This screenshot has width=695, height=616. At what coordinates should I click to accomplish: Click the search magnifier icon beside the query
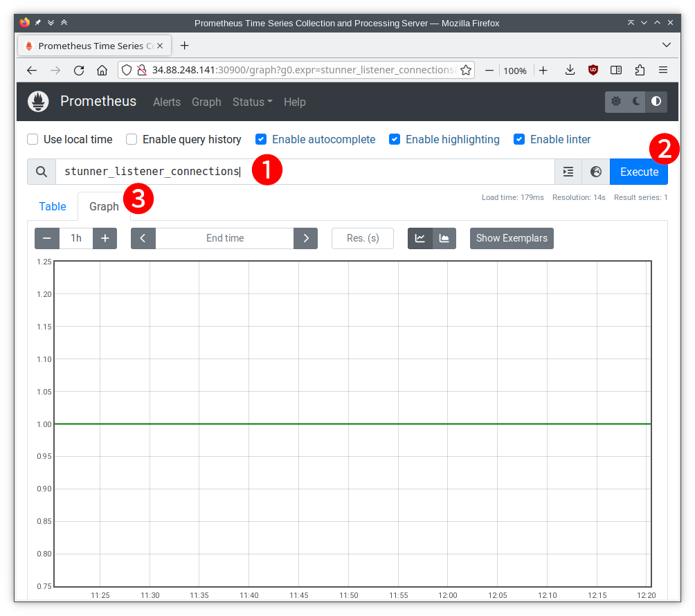(42, 172)
